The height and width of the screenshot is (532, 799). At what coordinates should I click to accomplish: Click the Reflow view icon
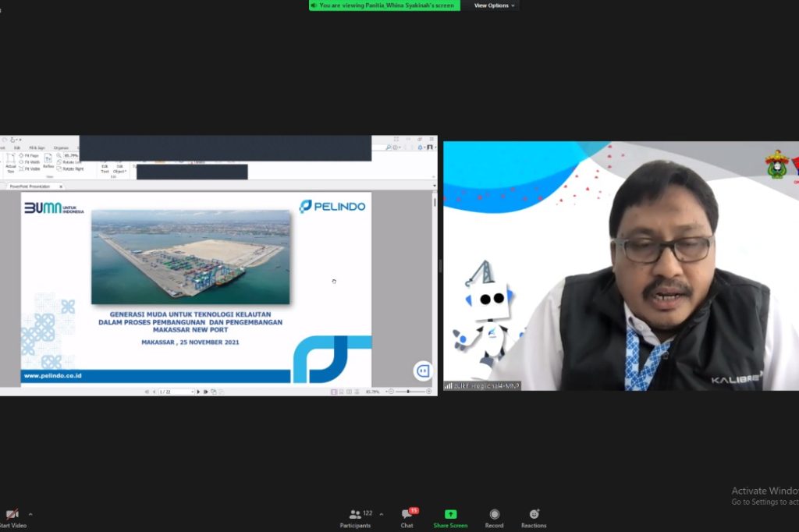click(x=48, y=159)
